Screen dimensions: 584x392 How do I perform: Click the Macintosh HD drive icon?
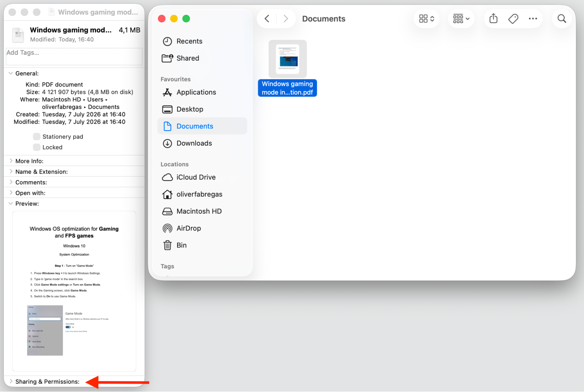[167, 211]
